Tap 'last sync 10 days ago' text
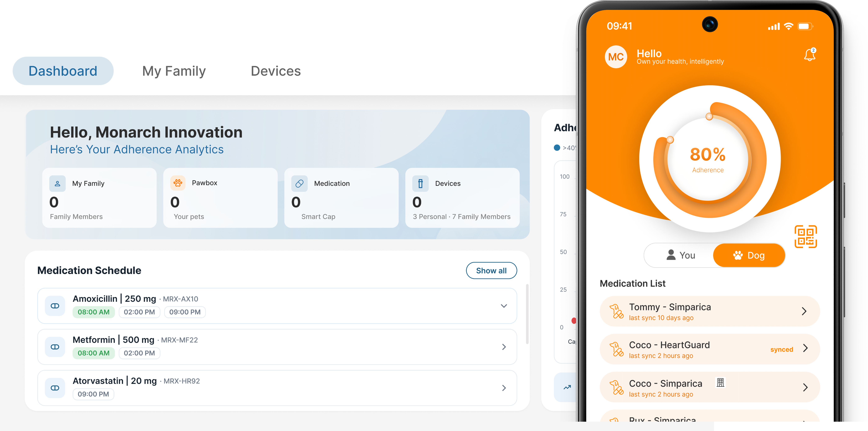The width and height of the screenshot is (868, 431). [x=661, y=318]
